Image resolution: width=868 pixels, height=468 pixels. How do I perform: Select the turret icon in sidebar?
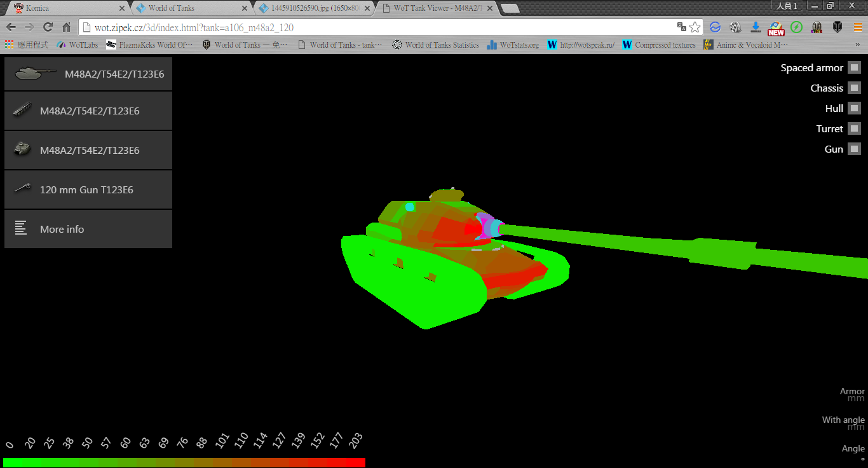(22, 150)
